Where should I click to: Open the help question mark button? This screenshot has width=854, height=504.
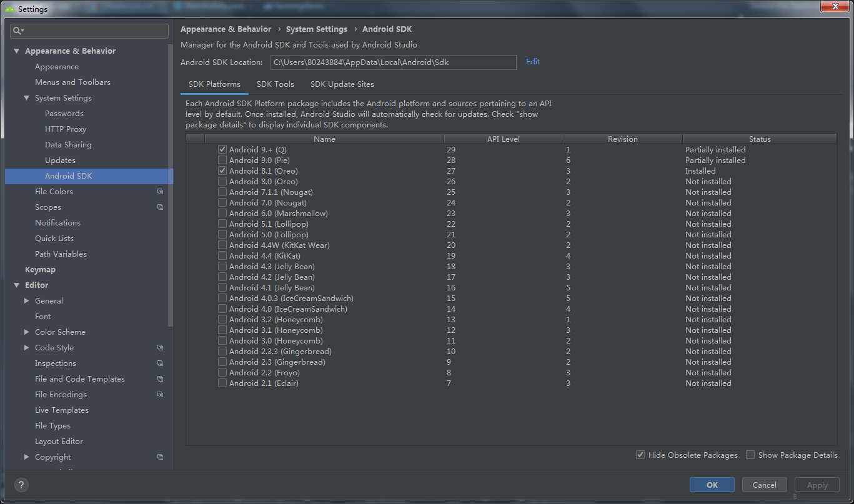(21, 485)
